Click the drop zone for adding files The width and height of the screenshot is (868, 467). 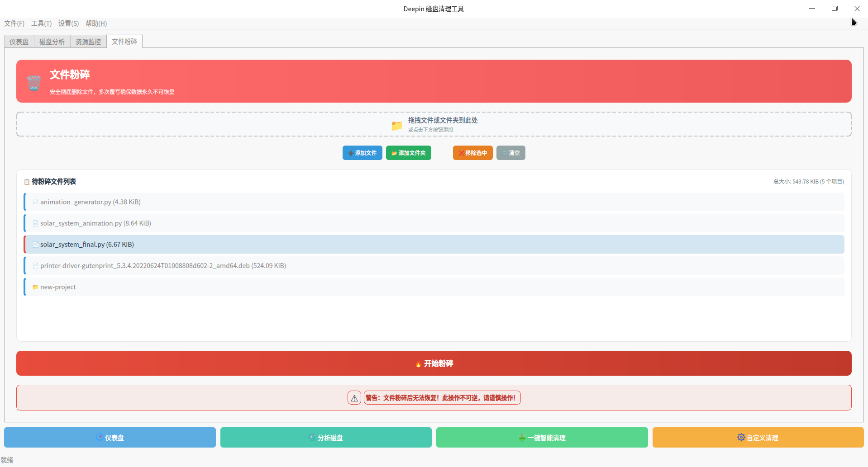click(434, 124)
